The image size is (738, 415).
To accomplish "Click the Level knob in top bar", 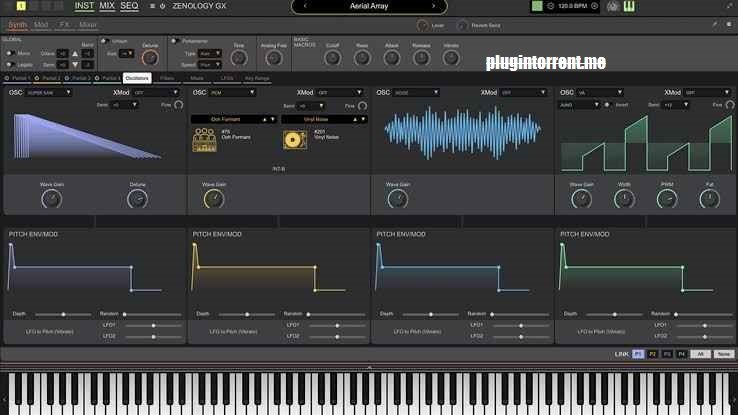I will (x=422, y=25).
